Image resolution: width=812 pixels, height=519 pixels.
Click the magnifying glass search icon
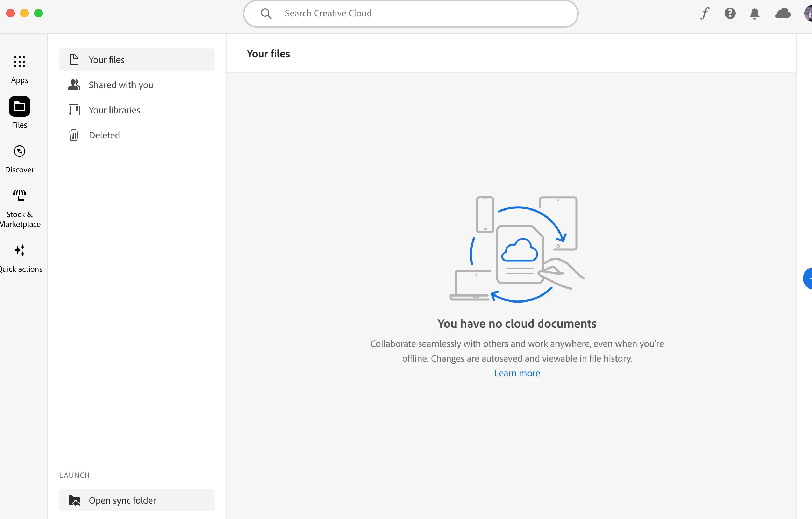pyautogui.click(x=266, y=13)
